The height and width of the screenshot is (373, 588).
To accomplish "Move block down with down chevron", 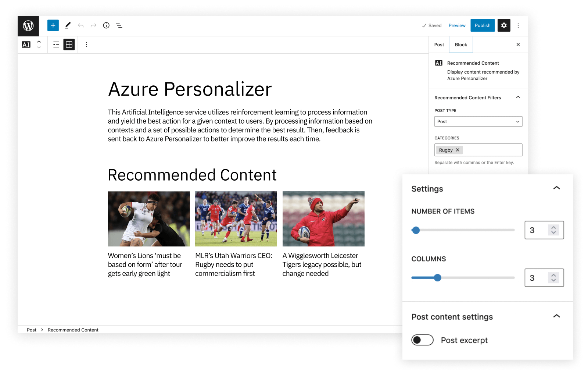I will tap(39, 47).
